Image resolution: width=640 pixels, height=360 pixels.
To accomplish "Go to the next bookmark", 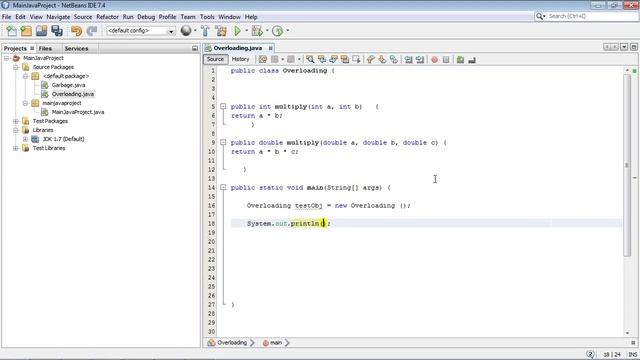I will pos(382,60).
